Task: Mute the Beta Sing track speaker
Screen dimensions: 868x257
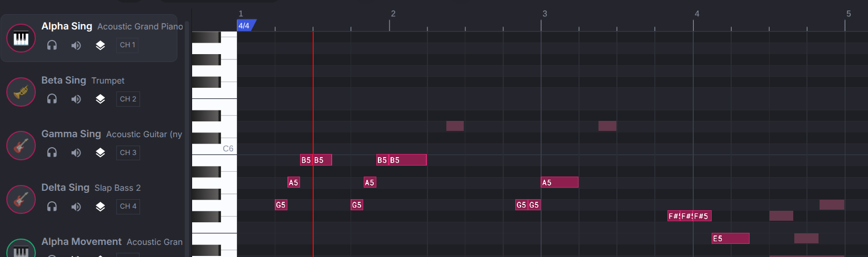Action: (76, 99)
